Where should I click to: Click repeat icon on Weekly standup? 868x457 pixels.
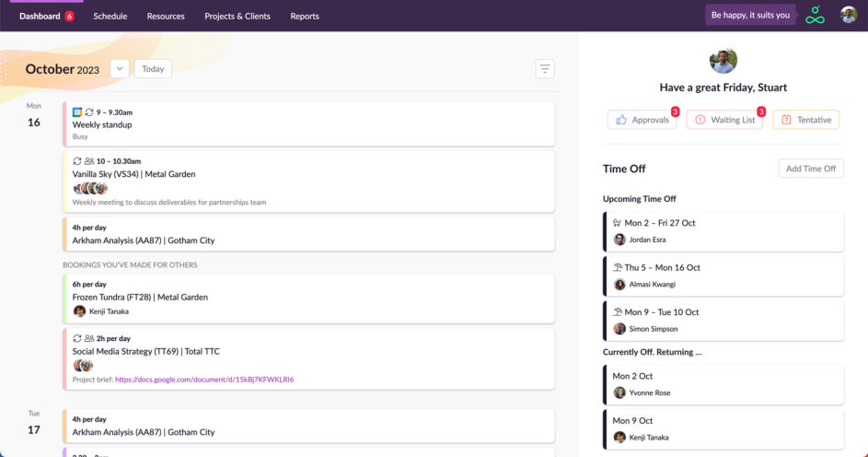coord(89,111)
